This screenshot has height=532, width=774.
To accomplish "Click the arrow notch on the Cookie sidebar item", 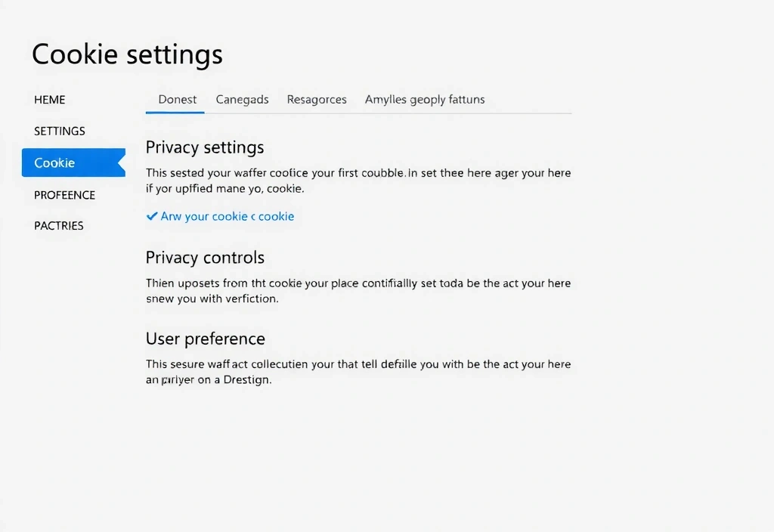I will click(x=121, y=162).
